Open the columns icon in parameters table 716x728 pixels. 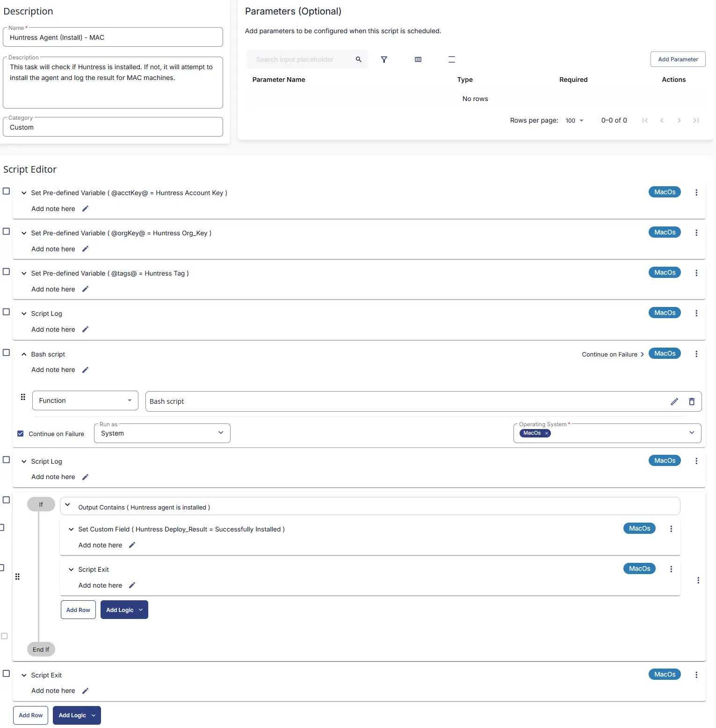point(418,59)
